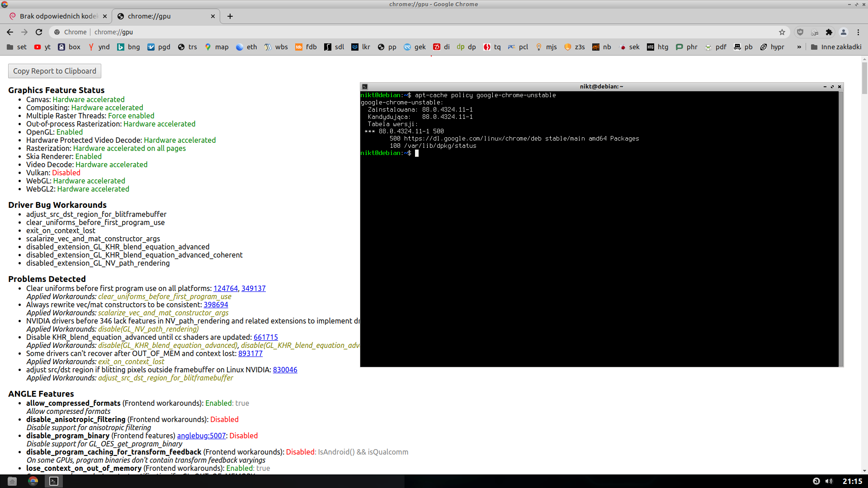Open the Inne zakładki bookmarks folder
The width and height of the screenshot is (868, 488).
pos(836,47)
